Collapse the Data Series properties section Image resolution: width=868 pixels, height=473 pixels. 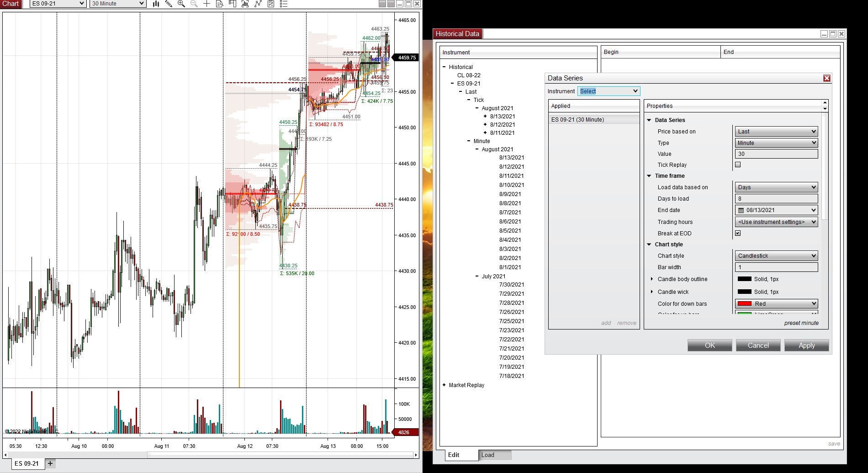(649, 120)
